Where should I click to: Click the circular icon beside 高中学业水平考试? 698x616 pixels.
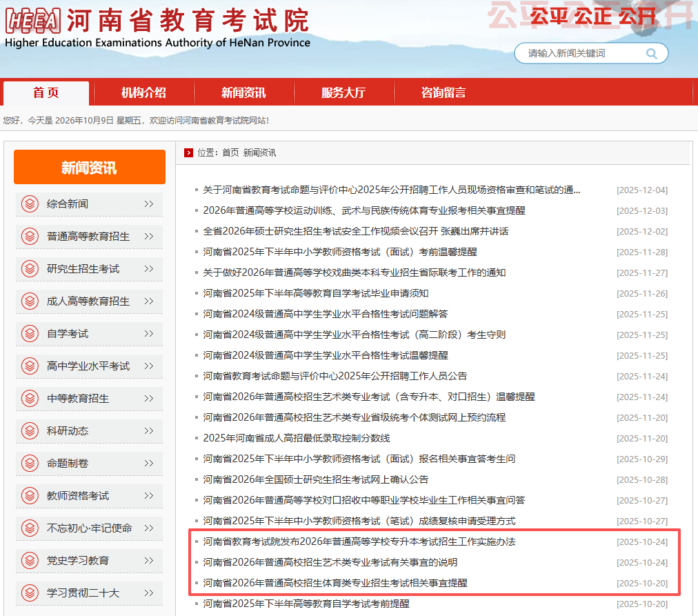click(x=30, y=366)
